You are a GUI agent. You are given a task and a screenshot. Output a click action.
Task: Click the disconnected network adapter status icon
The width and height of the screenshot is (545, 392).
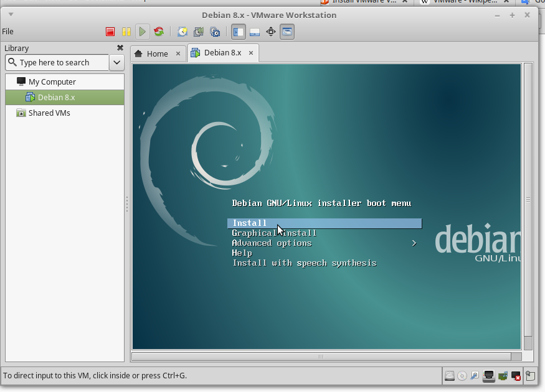[x=515, y=375]
